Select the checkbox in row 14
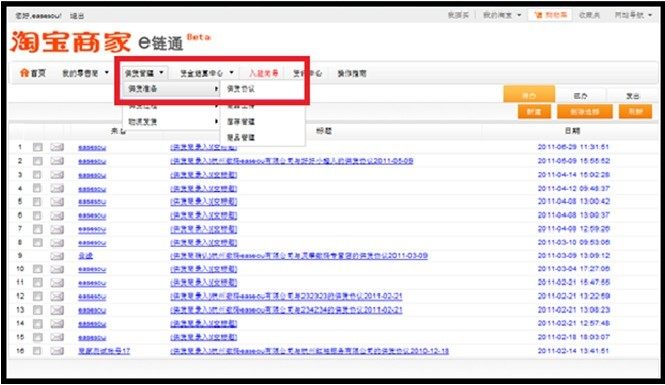The image size is (665, 385). point(37,324)
